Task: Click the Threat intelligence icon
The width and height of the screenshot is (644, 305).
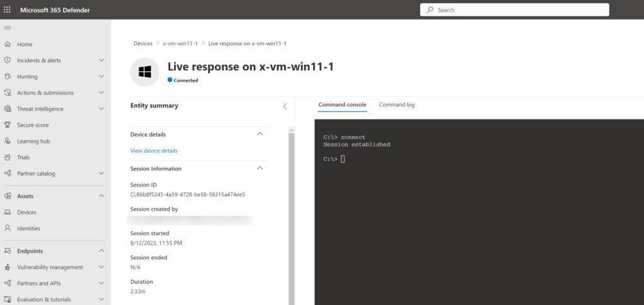Action: click(8, 109)
